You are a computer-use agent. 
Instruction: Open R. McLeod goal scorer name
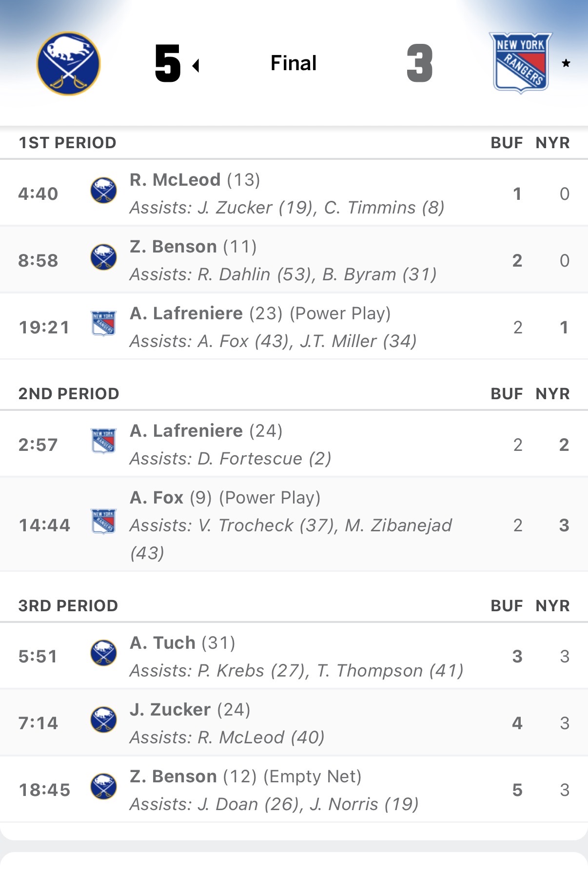tap(175, 180)
